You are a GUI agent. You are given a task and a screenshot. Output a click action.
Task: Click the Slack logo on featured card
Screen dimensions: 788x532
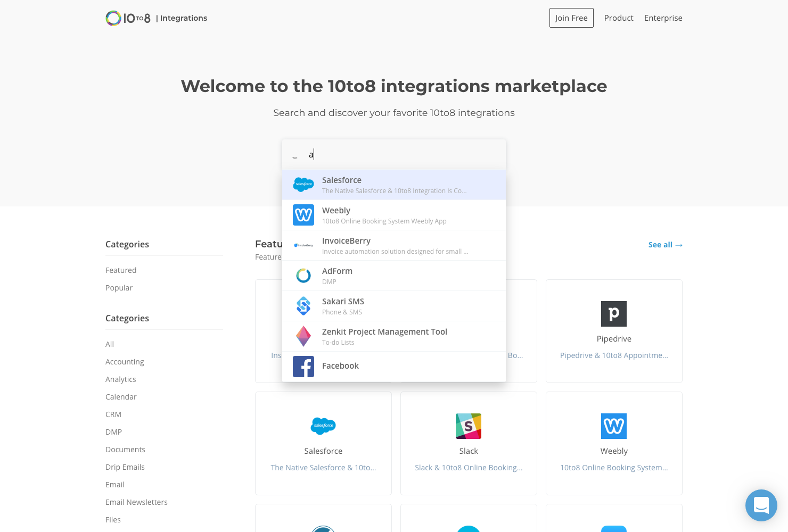(469, 426)
